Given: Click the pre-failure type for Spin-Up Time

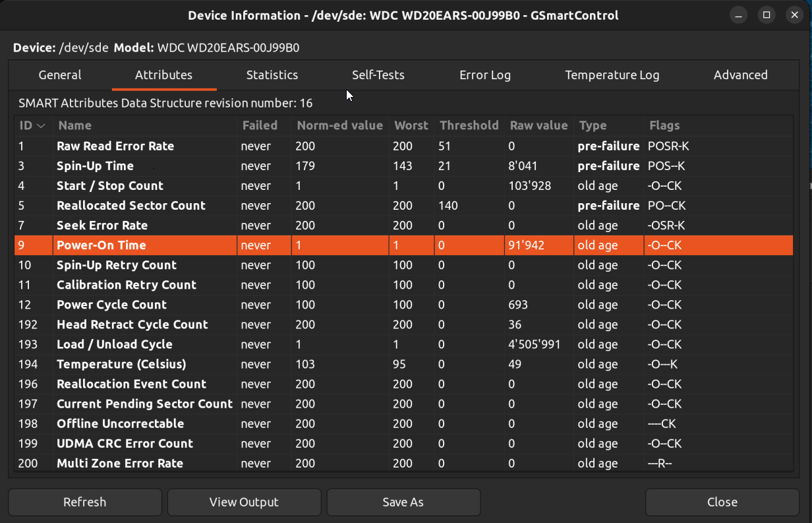Looking at the screenshot, I should pos(608,166).
